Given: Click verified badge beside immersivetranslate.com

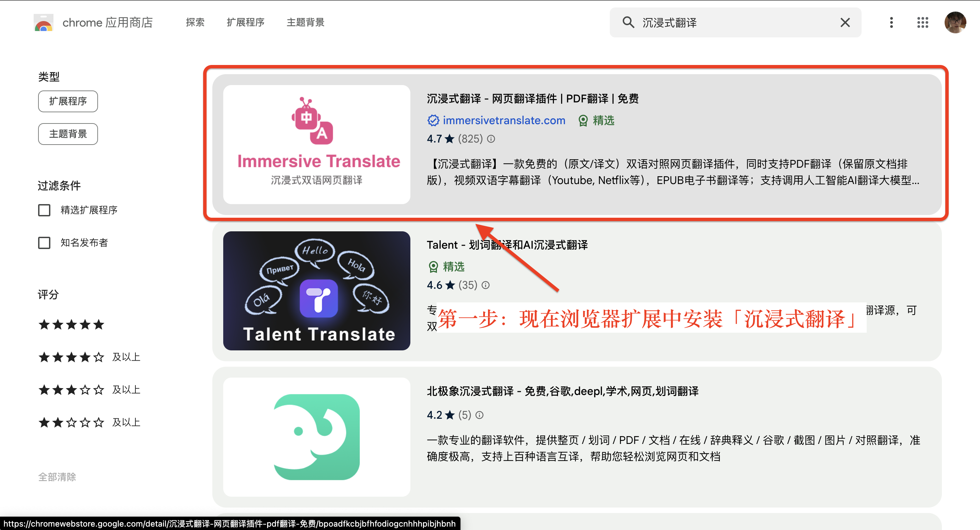Looking at the screenshot, I should tap(433, 120).
